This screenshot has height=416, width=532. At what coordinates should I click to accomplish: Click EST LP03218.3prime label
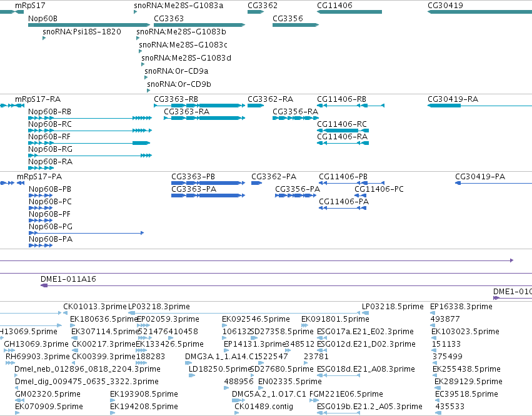point(159,307)
